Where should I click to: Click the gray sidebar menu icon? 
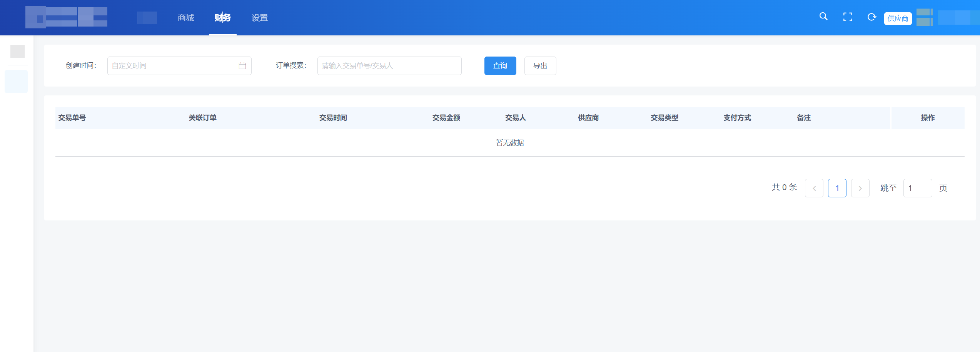point(17,51)
